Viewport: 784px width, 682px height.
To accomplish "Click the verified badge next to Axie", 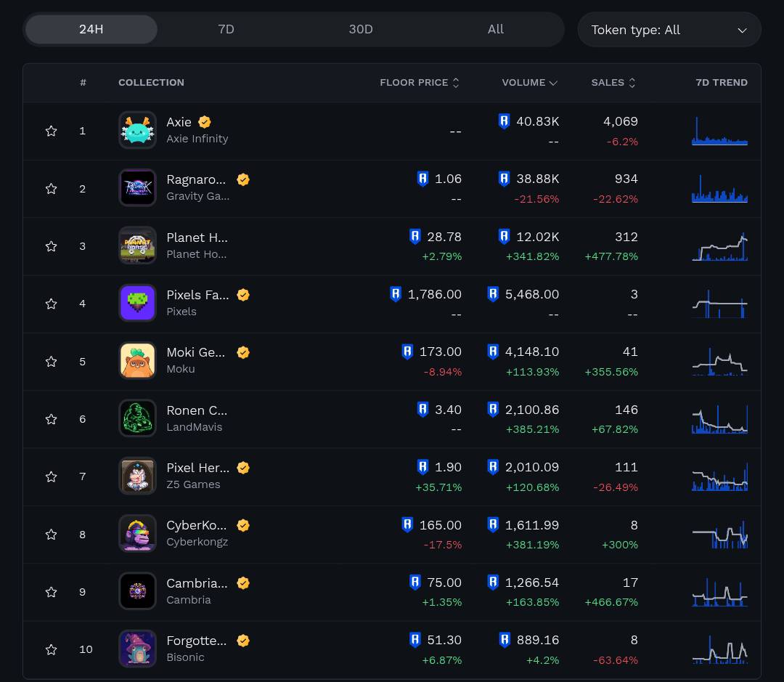I will [x=204, y=122].
